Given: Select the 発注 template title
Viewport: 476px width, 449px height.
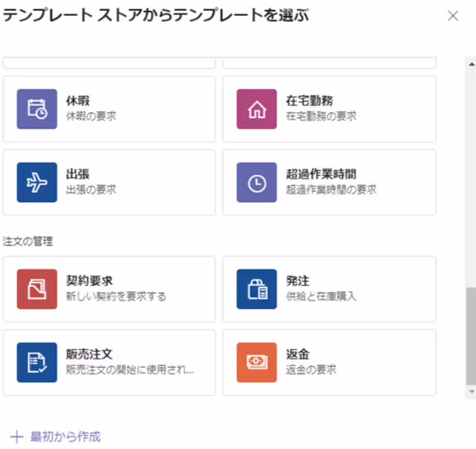Looking at the screenshot, I should pos(298,281).
